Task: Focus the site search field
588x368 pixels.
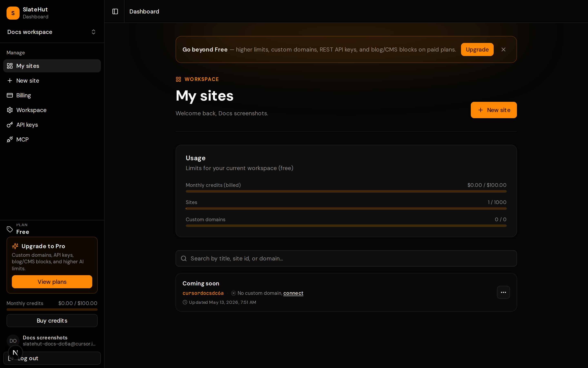Action: coord(346,258)
